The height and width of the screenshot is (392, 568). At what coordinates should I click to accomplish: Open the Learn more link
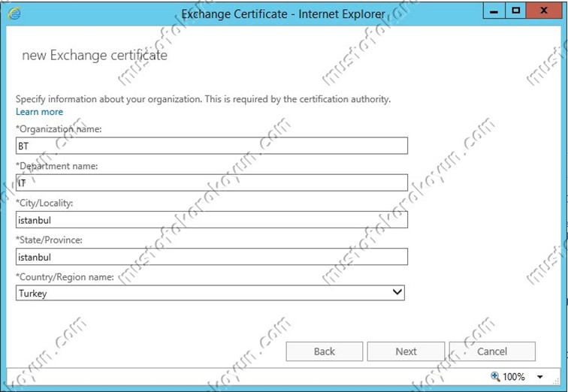(x=39, y=112)
